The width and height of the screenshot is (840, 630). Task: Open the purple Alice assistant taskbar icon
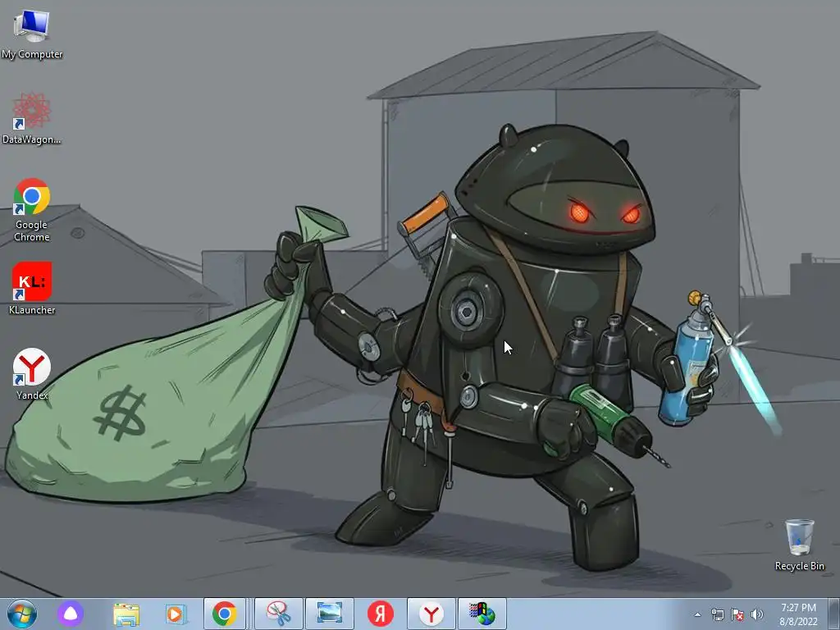(x=71, y=614)
